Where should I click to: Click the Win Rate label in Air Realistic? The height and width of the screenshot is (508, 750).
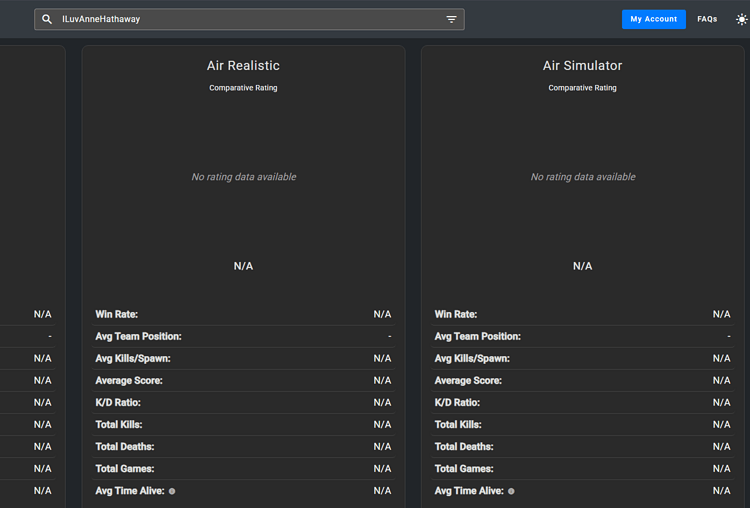[116, 314]
